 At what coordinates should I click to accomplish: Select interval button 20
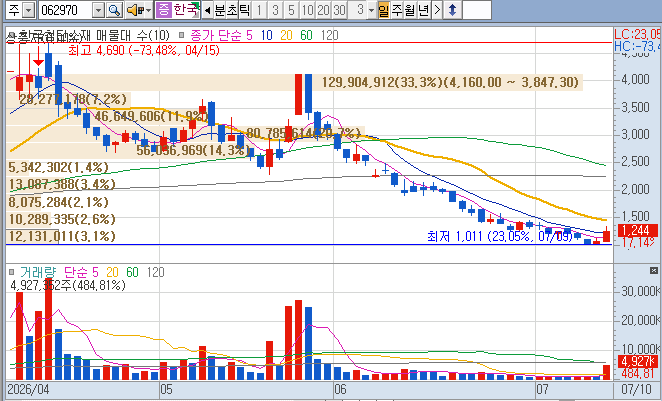point(323,10)
